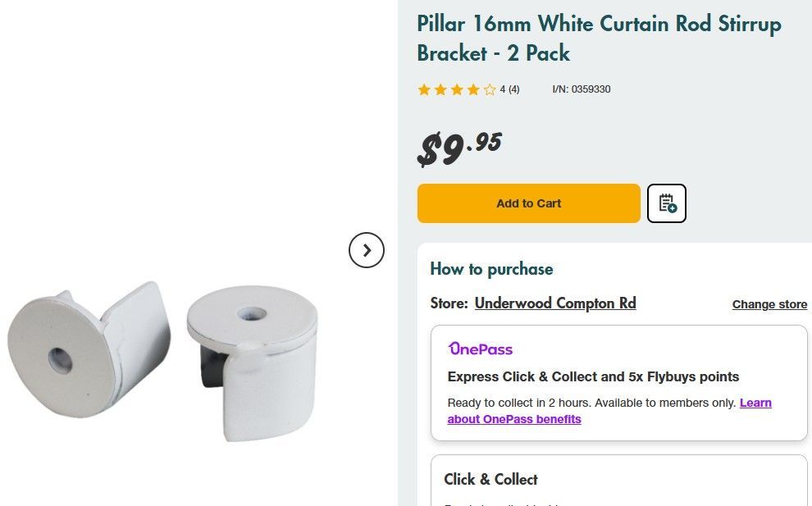Open the reviews count "4 (4)"
812x506 pixels.
[x=509, y=89]
